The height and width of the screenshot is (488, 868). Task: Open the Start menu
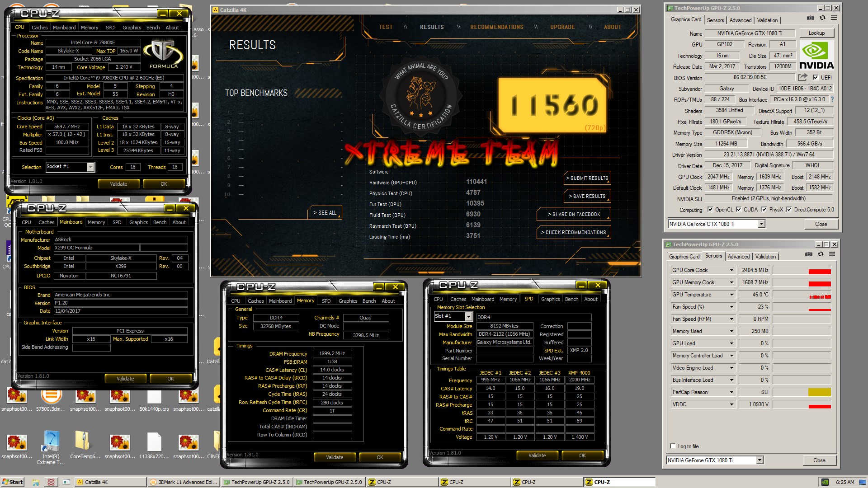point(12,482)
